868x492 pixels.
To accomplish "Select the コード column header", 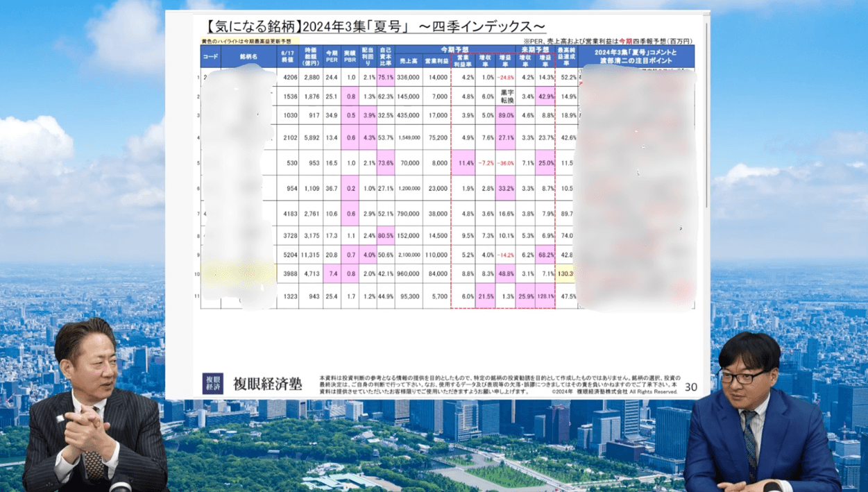I will (210, 56).
